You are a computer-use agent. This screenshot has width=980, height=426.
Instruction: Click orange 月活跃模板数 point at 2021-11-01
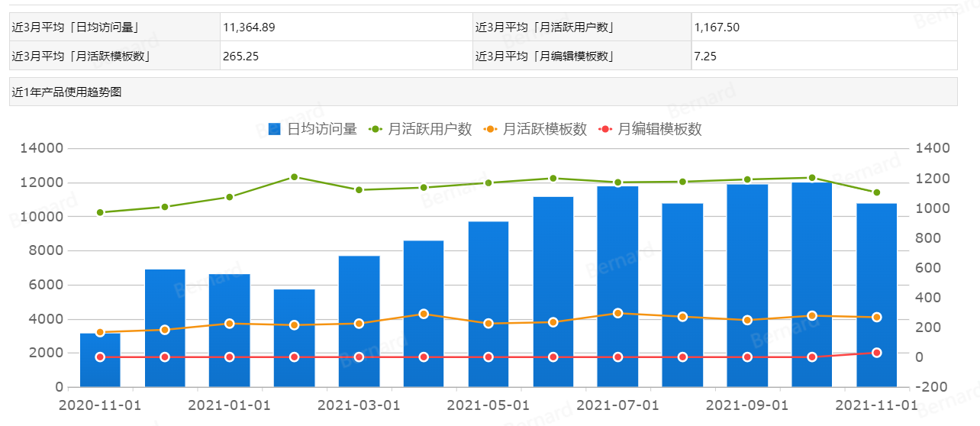point(876,317)
